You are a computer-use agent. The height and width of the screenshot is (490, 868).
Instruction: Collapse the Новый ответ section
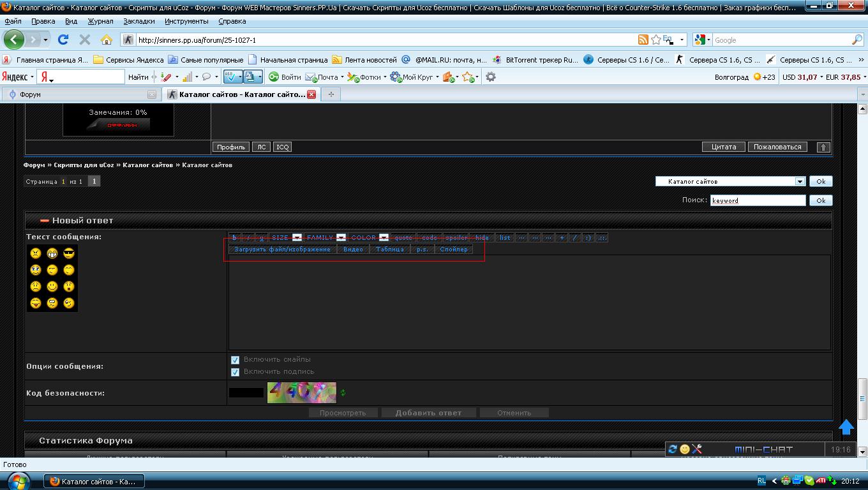coord(45,221)
